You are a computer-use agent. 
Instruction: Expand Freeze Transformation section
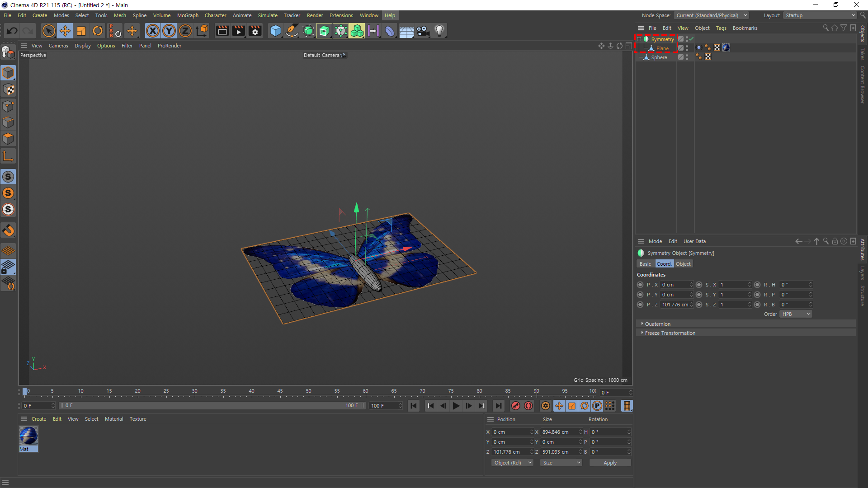pos(670,333)
